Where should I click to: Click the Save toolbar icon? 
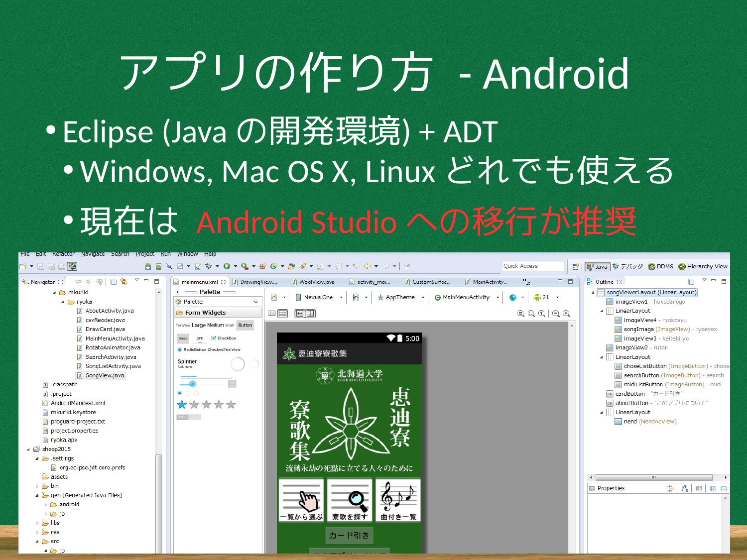click(41, 266)
